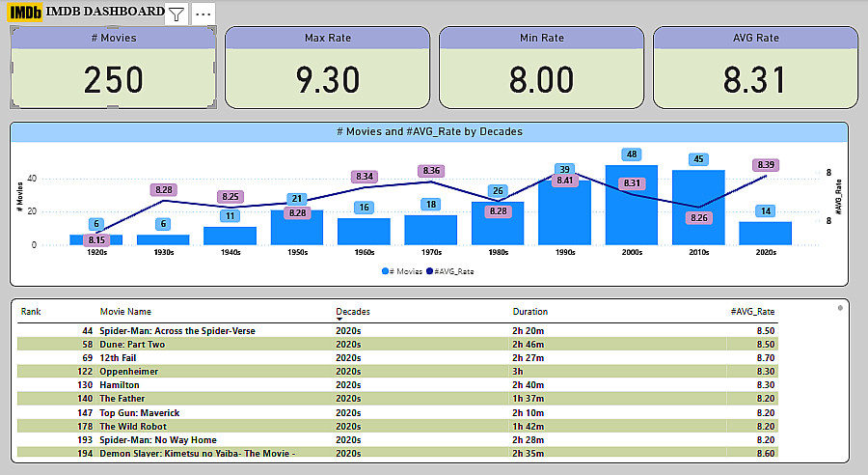Image resolution: width=868 pixels, height=475 pixels.
Task: Click the 2020s bar in chart
Action: point(766,234)
